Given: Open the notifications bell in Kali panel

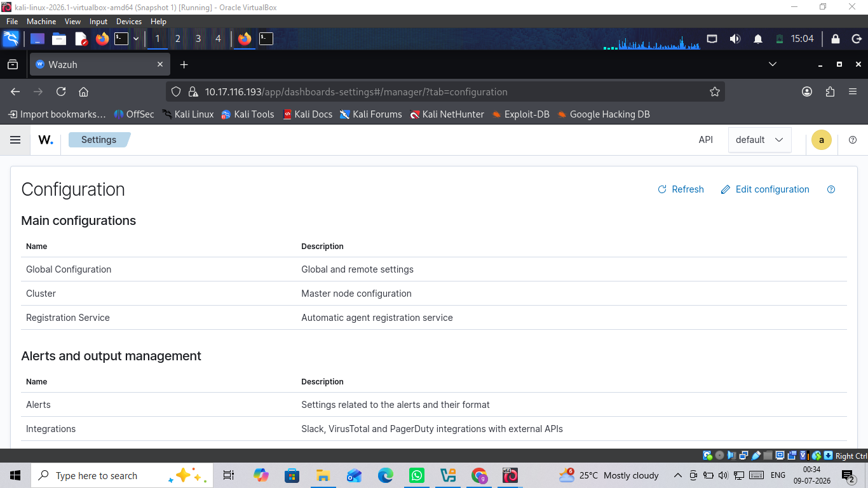Looking at the screenshot, I should pos(758,39).
